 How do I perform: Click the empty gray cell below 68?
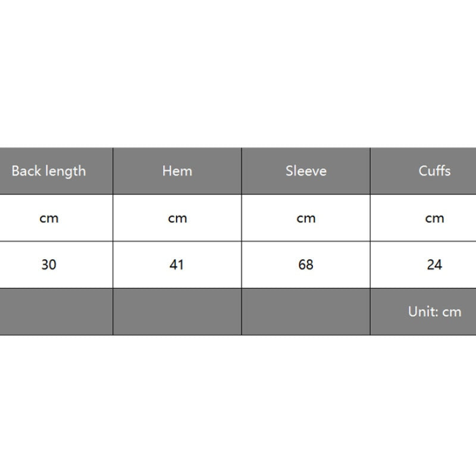(x=306, y=311)
